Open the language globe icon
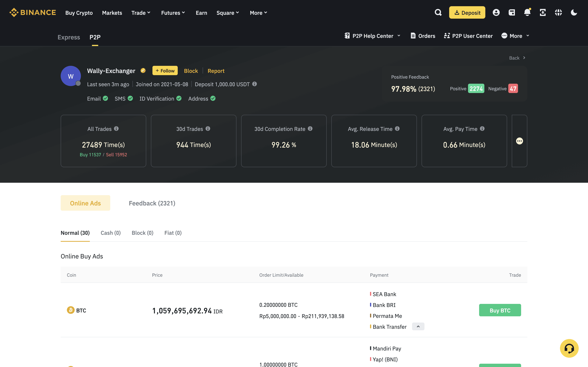This screenshot has height=367, width=588. click(558, 13)
